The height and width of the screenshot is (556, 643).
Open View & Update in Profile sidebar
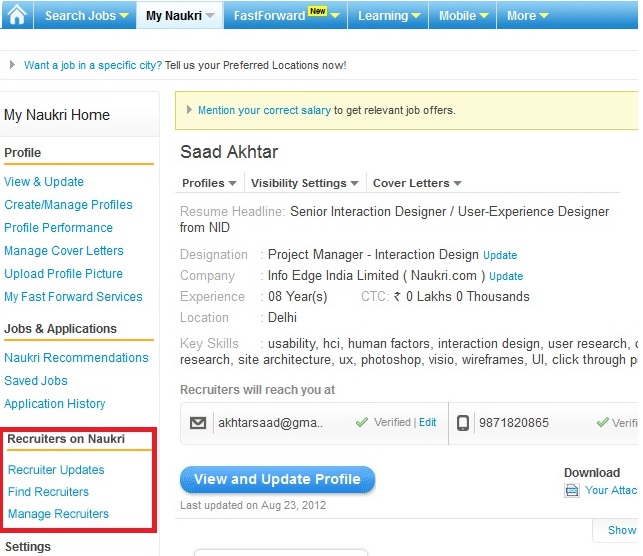44,182
